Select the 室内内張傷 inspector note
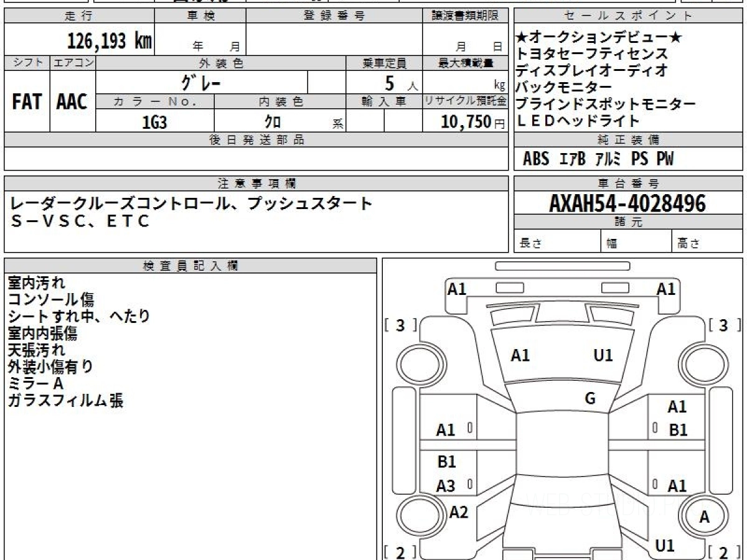747x560 pixels. pos(43,334)
